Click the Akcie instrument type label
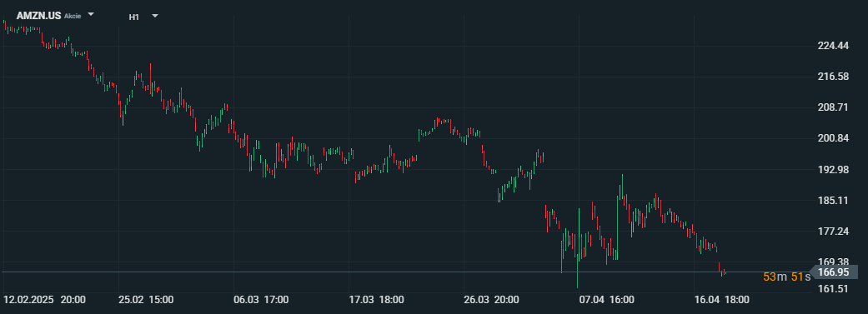 tap(73, 16)
